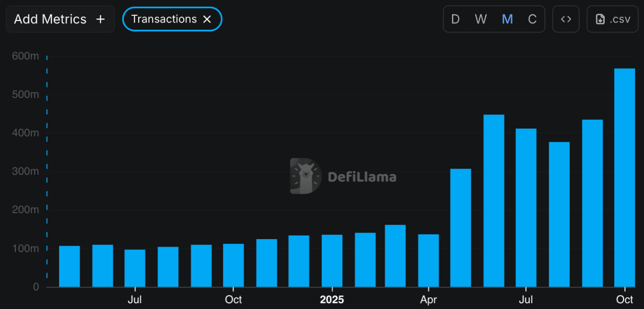644x309 pixels.
Task: Open the Add Metrics menu
Action: tap(60, 19)
